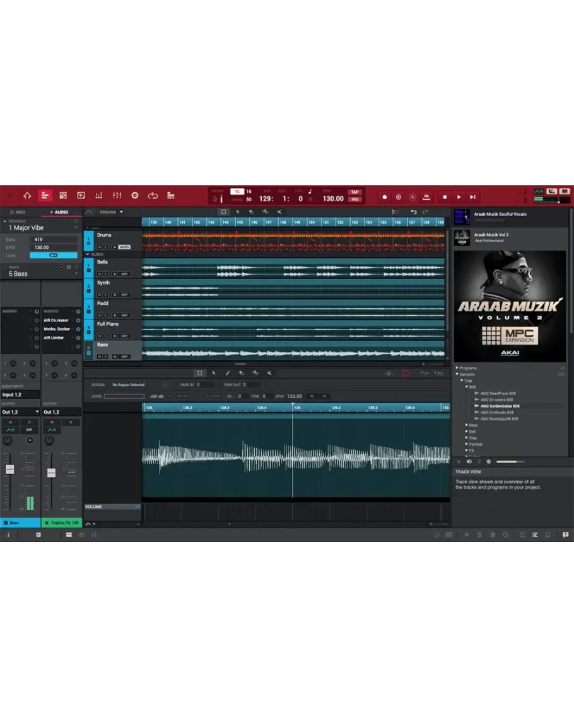Mute the Bells audio track
This screenshot has width=574, height=728.
[99, 274]
